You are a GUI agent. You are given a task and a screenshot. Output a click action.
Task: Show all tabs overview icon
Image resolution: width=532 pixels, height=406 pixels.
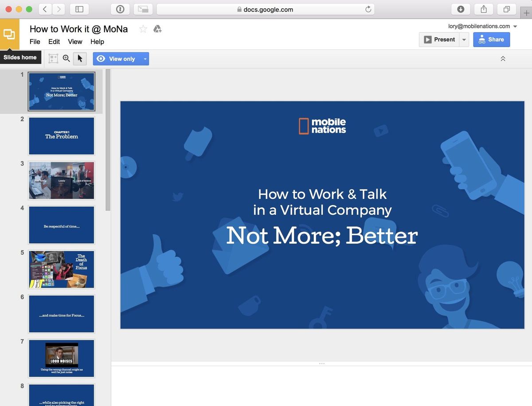click(506, 9)
